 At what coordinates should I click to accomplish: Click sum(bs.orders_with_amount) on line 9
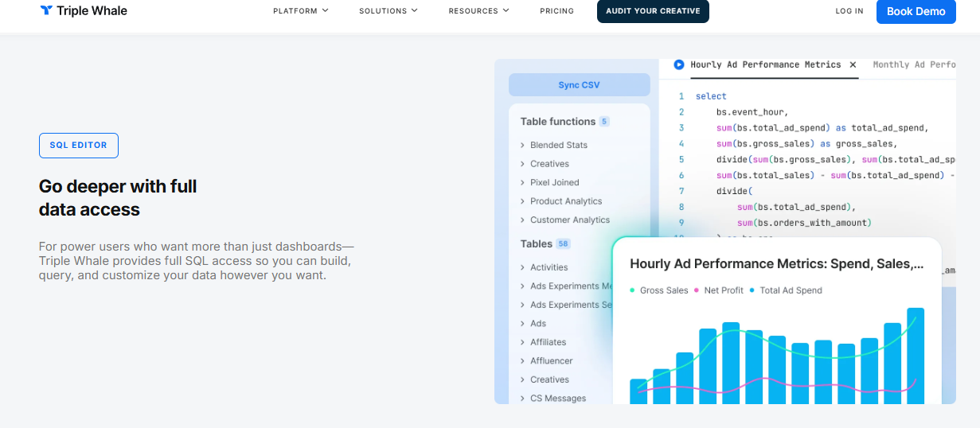click(x=805, y=223)
